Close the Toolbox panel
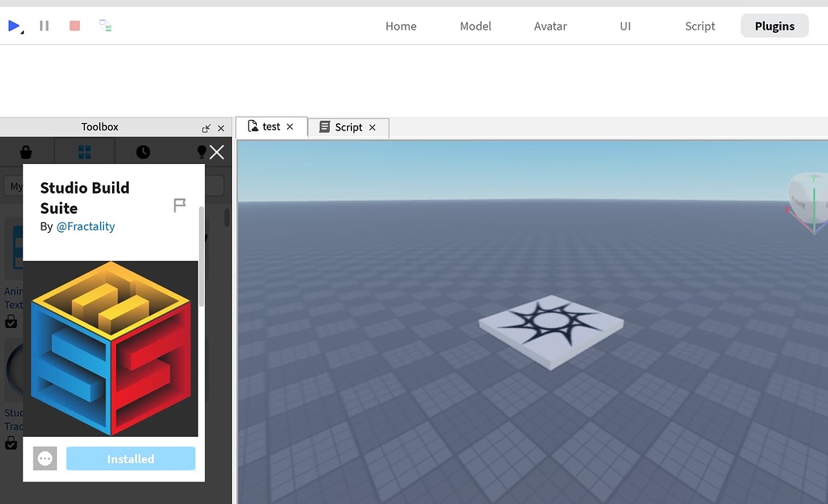 point(222,128)
